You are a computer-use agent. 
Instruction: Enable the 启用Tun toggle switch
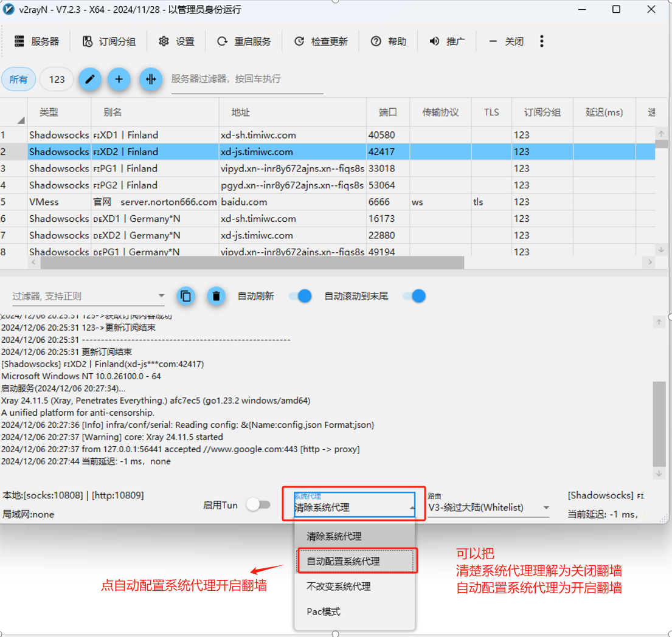point(258,504)
